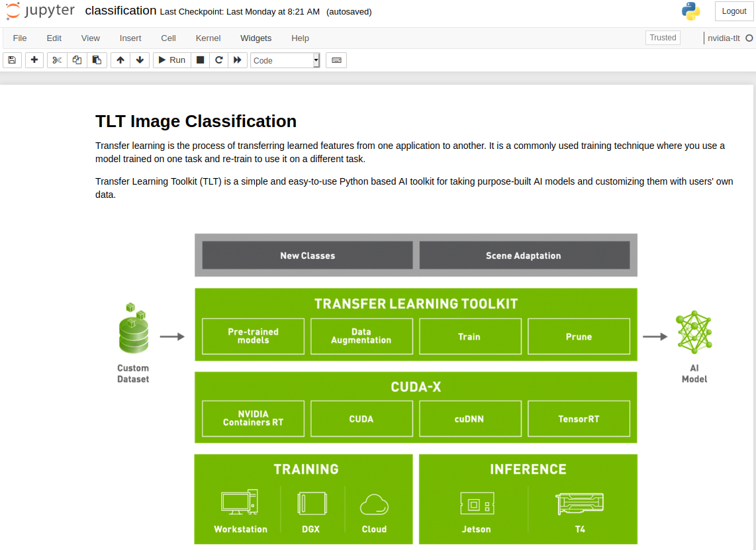Click the Transfer Learning Toolkit diagram image
The image size is (756, 550).
416,389
